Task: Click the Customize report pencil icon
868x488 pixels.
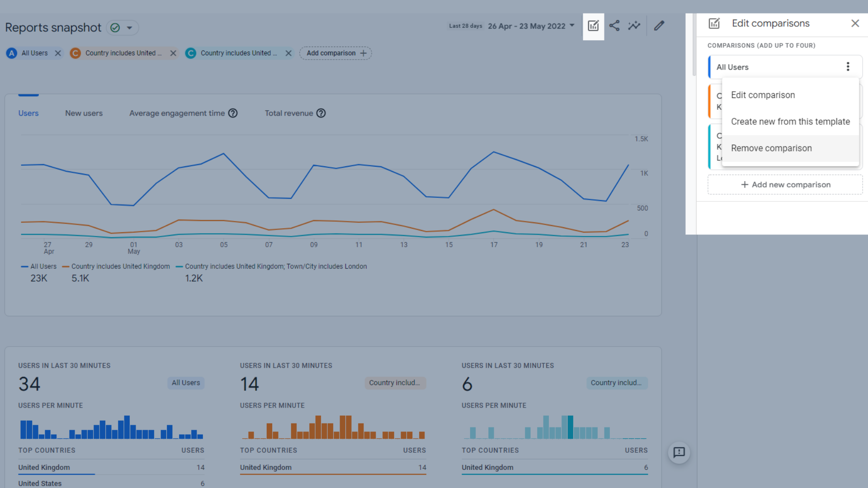Action: [x=659, y=26]
